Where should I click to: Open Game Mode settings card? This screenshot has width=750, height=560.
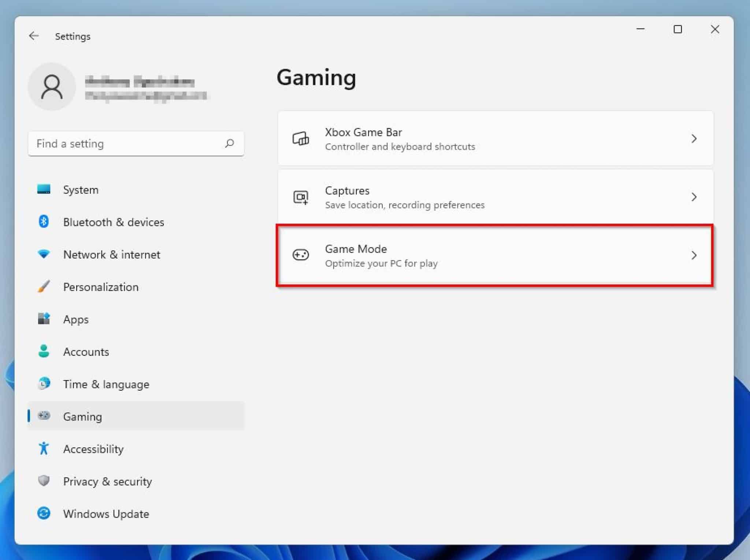(495, 255)
